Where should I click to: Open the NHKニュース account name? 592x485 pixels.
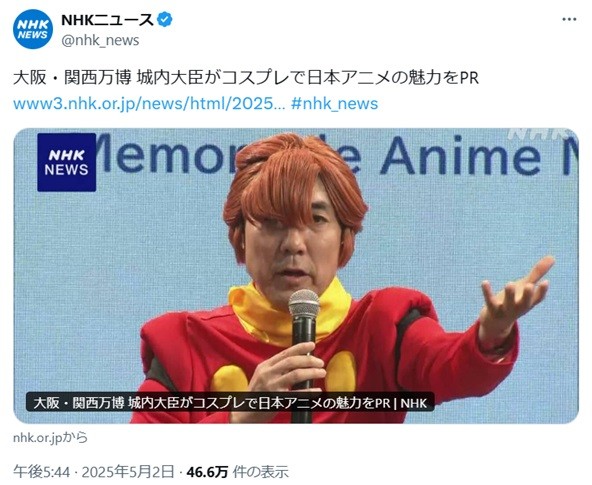[108, 20]
